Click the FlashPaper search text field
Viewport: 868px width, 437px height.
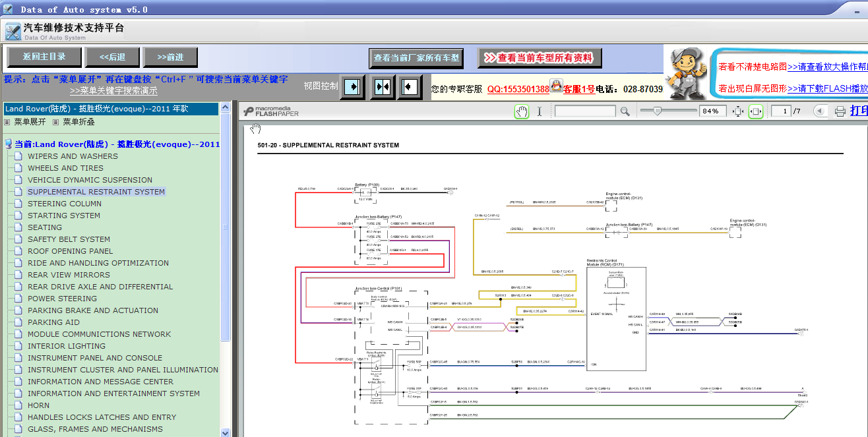pos(586,111)
